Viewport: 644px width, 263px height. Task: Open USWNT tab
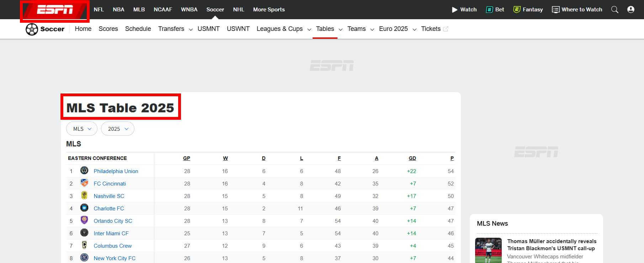point(238,29)
